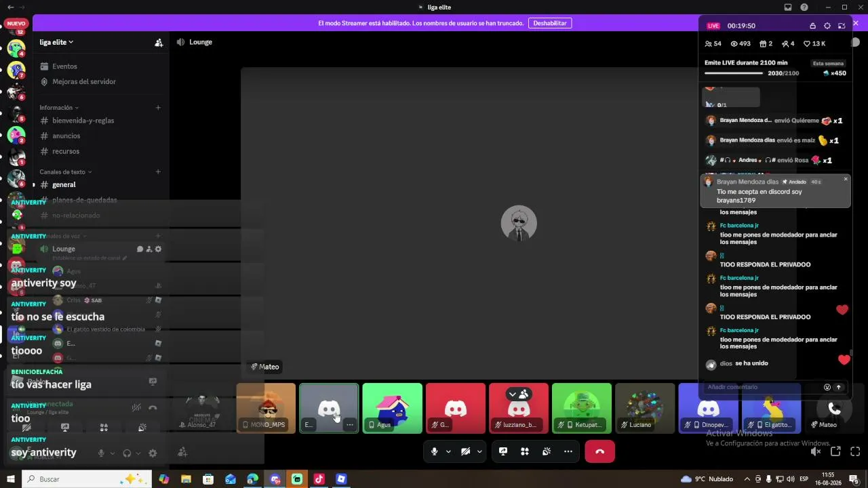Click the Añadir comentario input field

click(x=763, y=387)
